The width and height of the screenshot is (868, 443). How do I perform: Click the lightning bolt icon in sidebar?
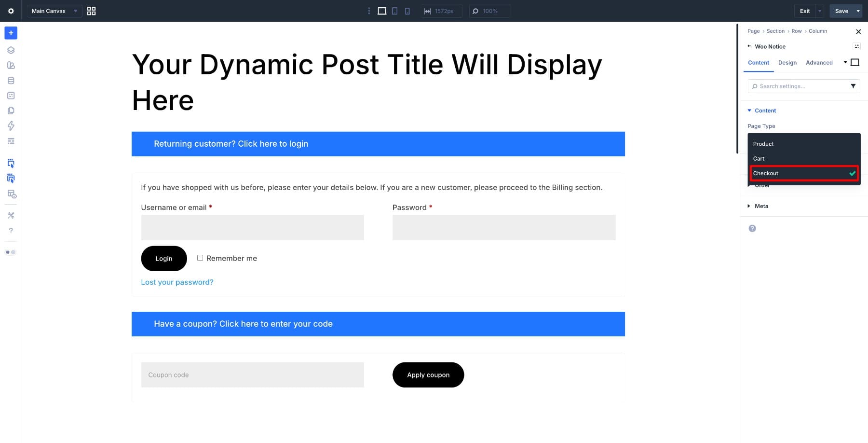point(11,126)
